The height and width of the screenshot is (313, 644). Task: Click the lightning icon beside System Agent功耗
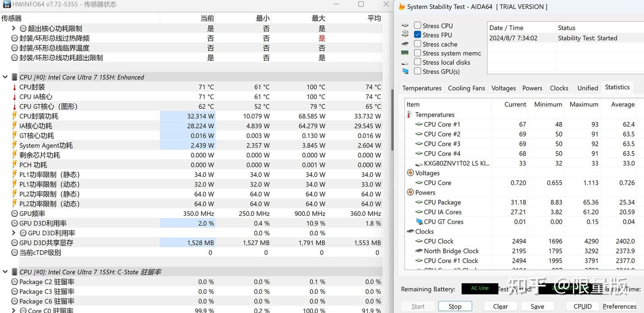coord(14,145)
